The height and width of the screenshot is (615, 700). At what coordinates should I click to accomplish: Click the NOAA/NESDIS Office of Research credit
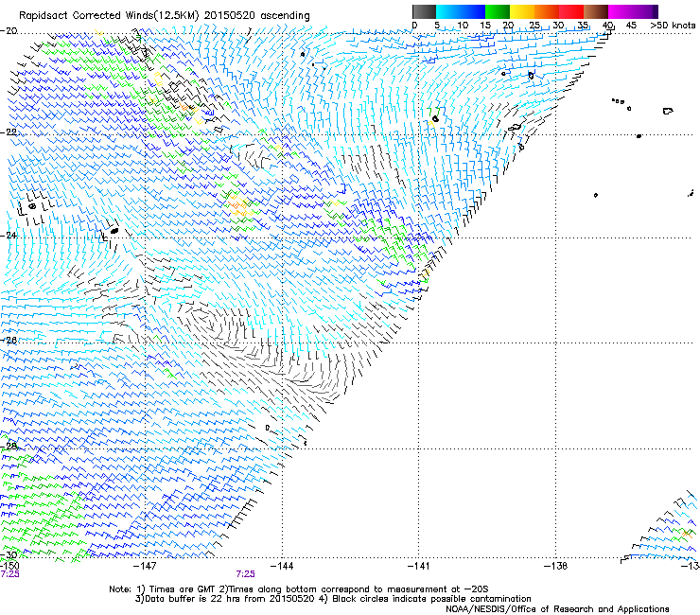click(x=557, y=609)
